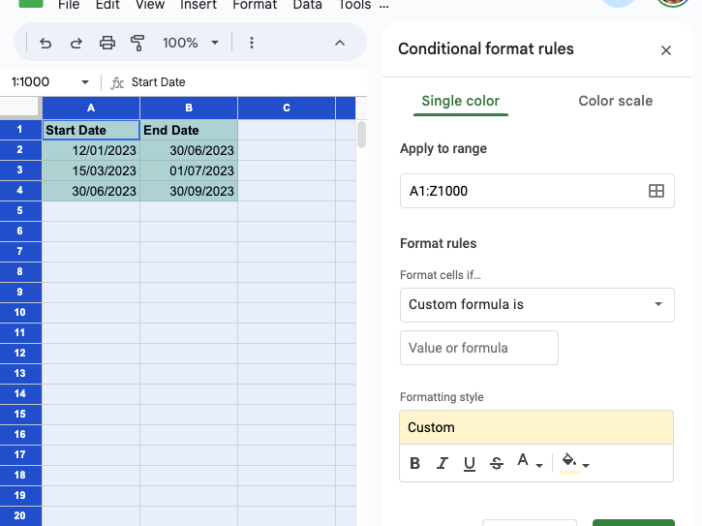Image resolution: width=702 pixels, height=526 pixels.
Task: Open the toolbar more options menu
Action: pyautogui.click(x=252, y=43)
